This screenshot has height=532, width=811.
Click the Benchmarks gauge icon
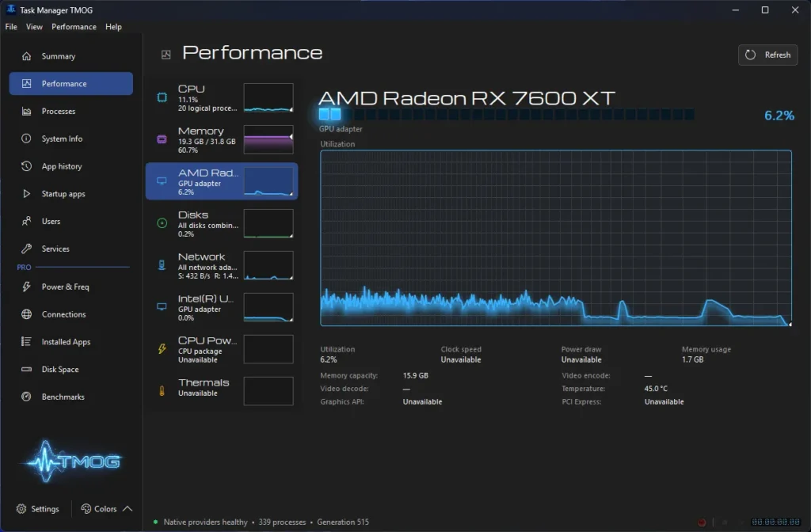coord(26,397)
